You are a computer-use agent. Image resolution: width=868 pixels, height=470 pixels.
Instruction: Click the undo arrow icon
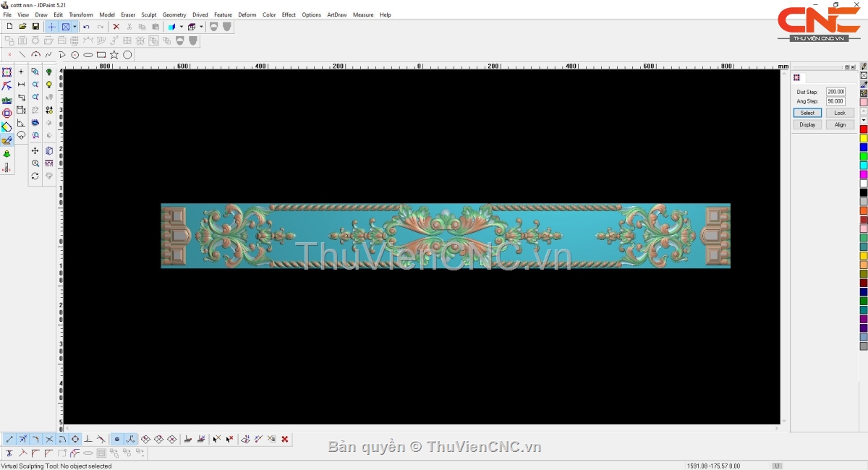click(86, 27)
